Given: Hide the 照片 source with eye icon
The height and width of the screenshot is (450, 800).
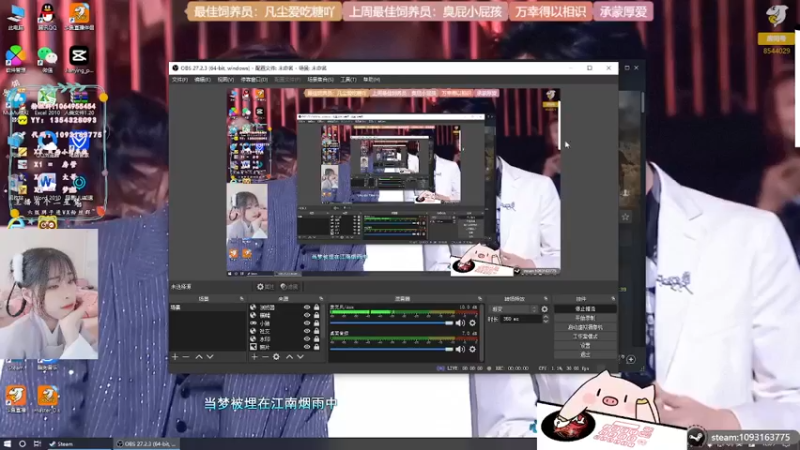Looking at the screenshot, I should (x=307, y=347).
